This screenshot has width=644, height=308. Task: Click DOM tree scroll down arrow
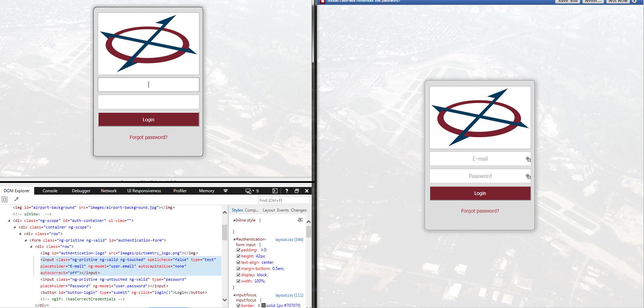[225, 300]
